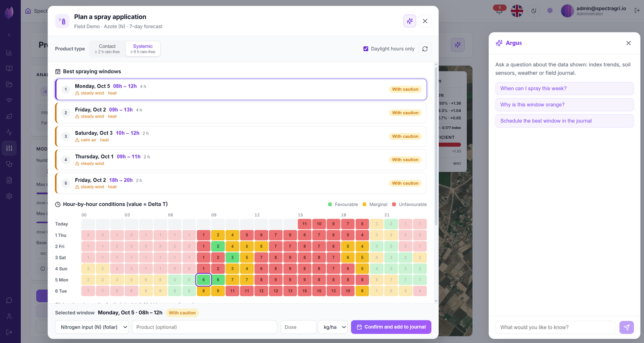Choose Friday, Oct 2 09h–13h spraying window

(x=241, y=113)
